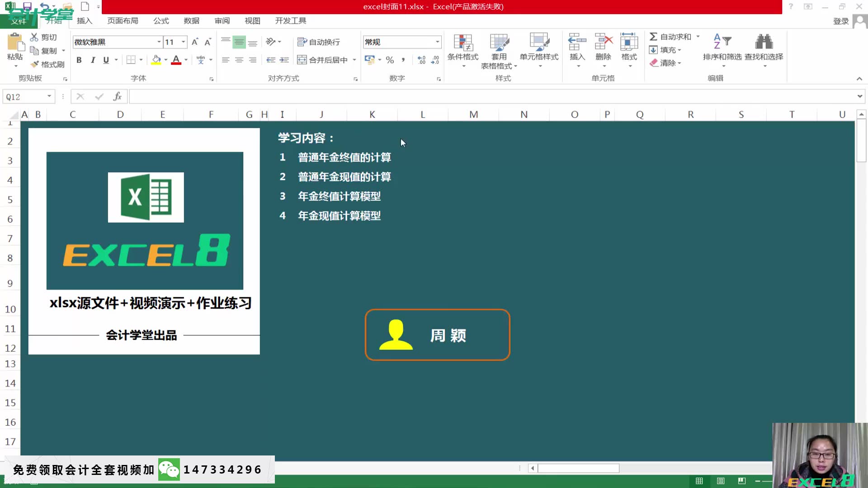Toggle bold formatting on selection
Image resolution: width=868 pixels, height=488 pixels.
tap(79, 59)
